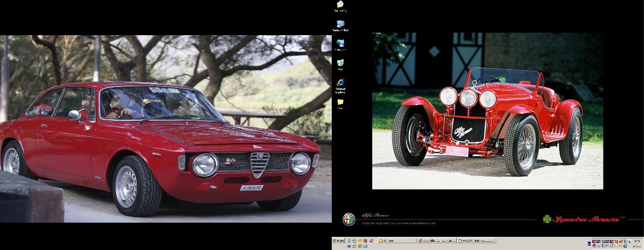Click the Alfa Romeo round logo badge
This screenshot has width=644, height=250.
[x=349, y=219]
